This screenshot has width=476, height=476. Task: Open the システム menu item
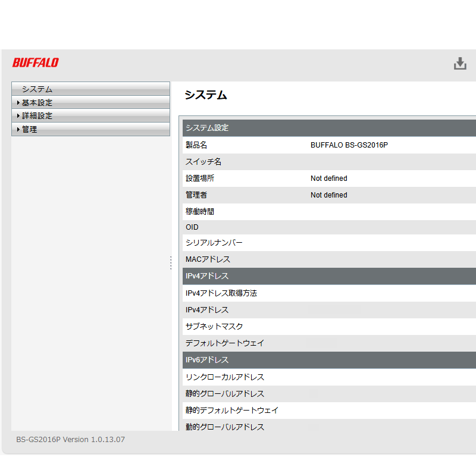(37, 89)
